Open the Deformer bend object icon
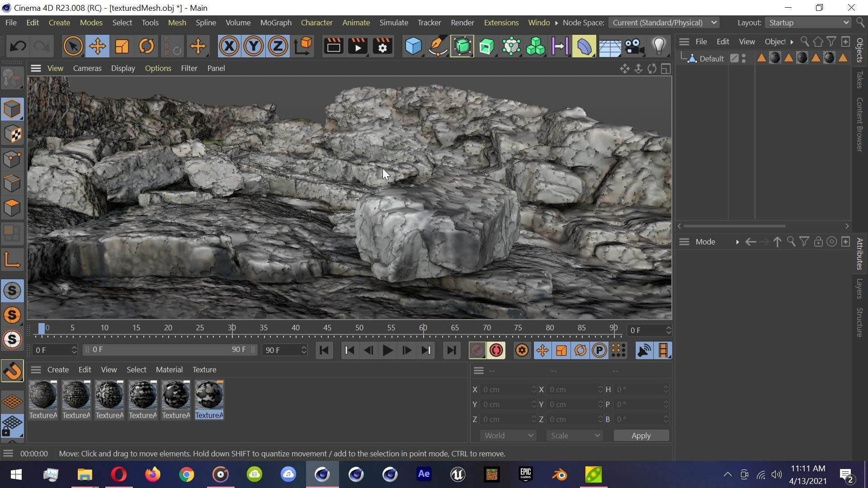Viewport: 868px width, 488px height. click(x=584, y=46)
